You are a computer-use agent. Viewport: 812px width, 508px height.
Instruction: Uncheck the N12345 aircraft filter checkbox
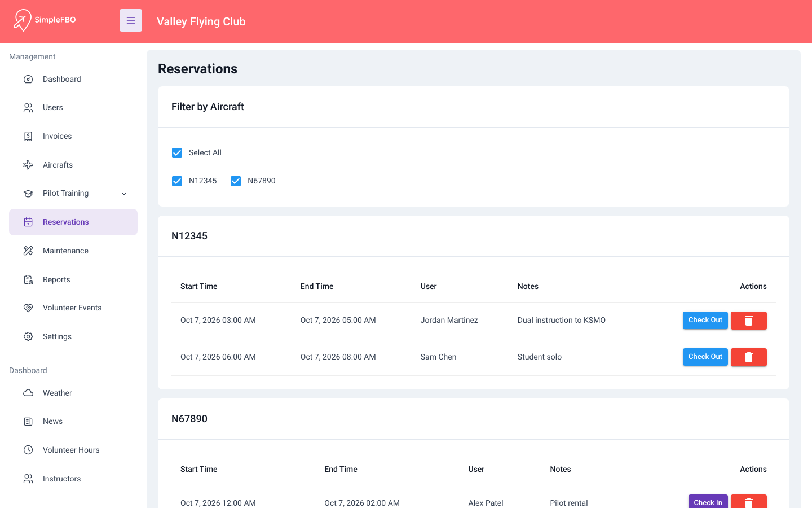tap(177, 181)
